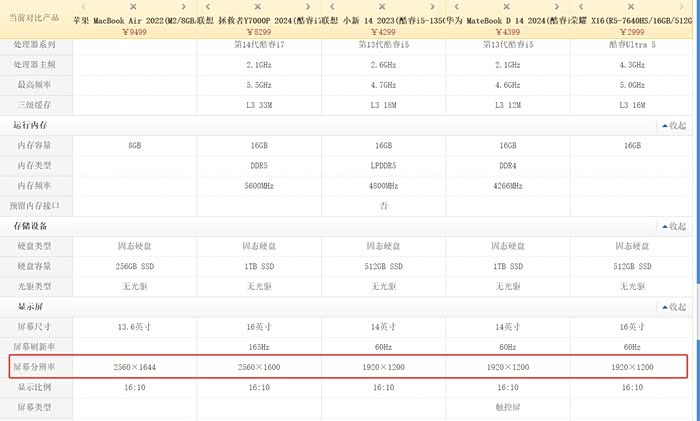This screenshot has width=700, height=421.
Task: Select 16:10 ratio under MacBook Air column
Action: coord(134,387)
